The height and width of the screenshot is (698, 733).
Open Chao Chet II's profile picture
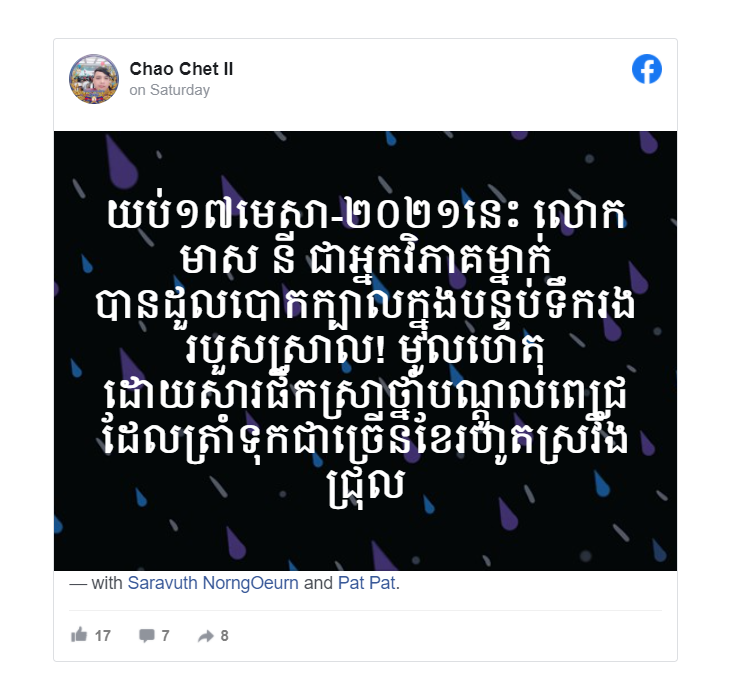point(93,79)
